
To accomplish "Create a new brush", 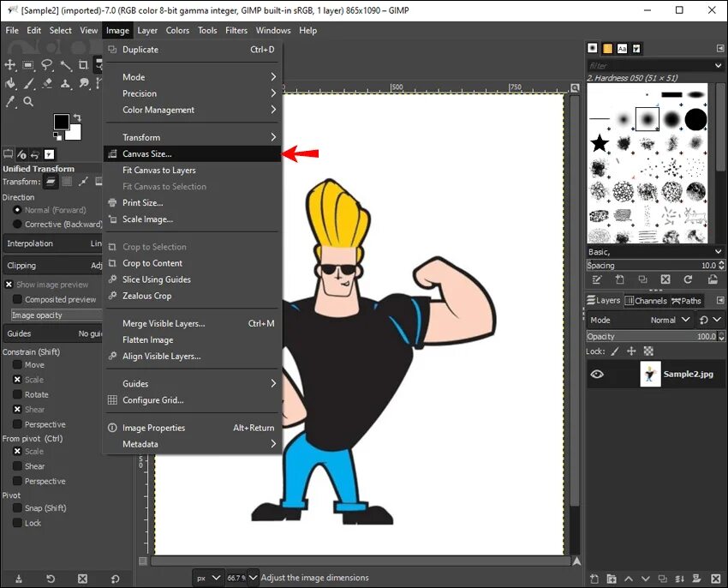I will 620,279.
